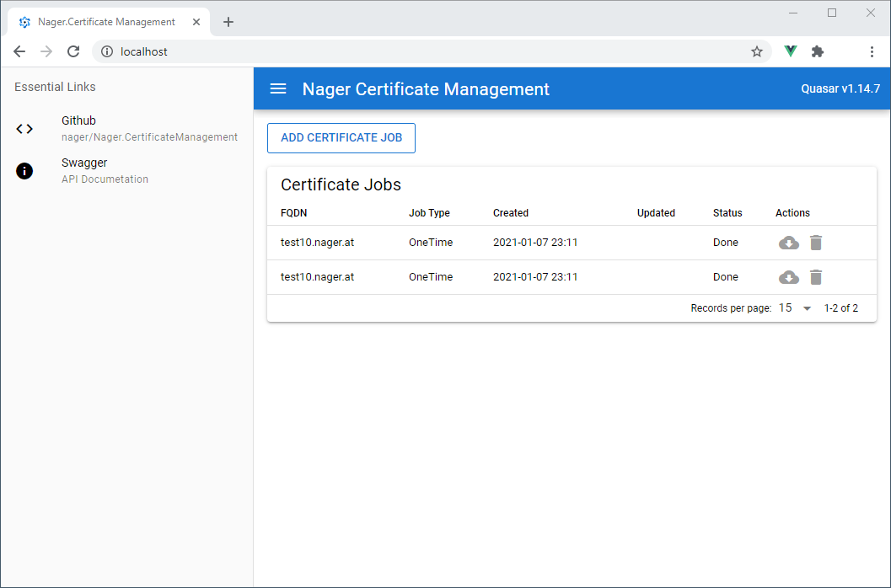Open the Records per page dropdown
This screenshot has width=891, height=588.
point(795,308)
